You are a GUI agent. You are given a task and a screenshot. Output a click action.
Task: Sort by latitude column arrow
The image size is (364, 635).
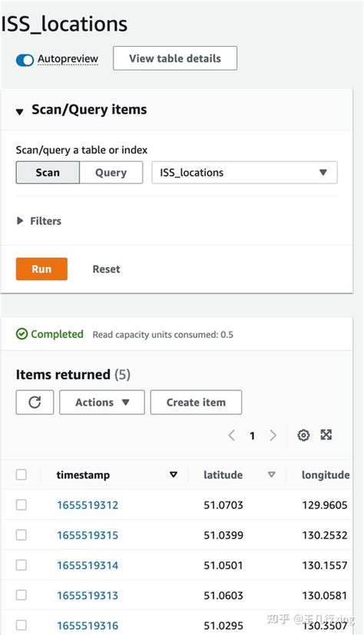tap(272, 475)
